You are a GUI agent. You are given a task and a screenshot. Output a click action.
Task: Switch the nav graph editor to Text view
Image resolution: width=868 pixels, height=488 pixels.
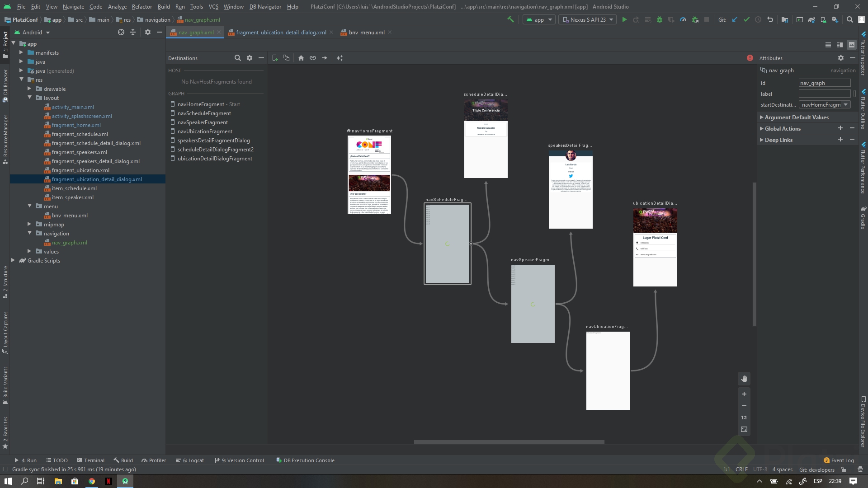pos(828,45)
